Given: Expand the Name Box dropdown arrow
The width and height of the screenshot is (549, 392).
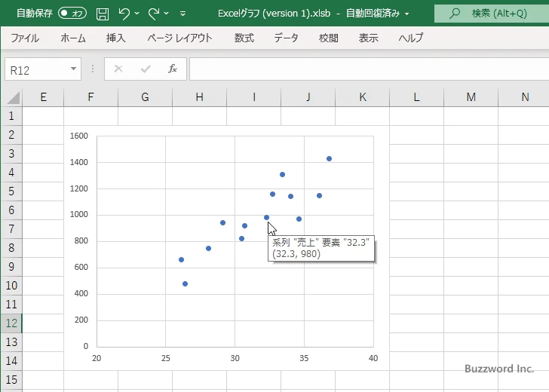Looking at the screenshot, I should (x=74, y=69).
